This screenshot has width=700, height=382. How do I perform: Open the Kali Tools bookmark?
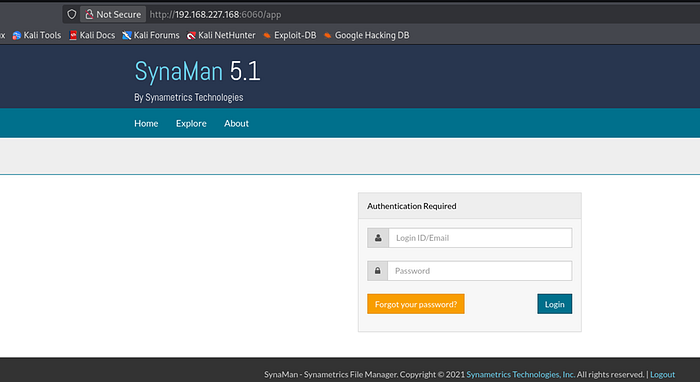point(37,35)
